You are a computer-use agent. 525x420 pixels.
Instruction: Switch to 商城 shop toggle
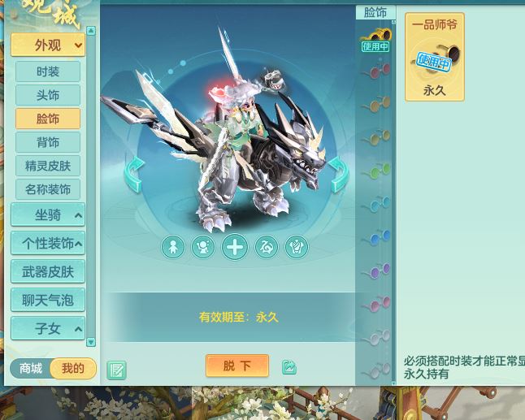tap(31, 369)
